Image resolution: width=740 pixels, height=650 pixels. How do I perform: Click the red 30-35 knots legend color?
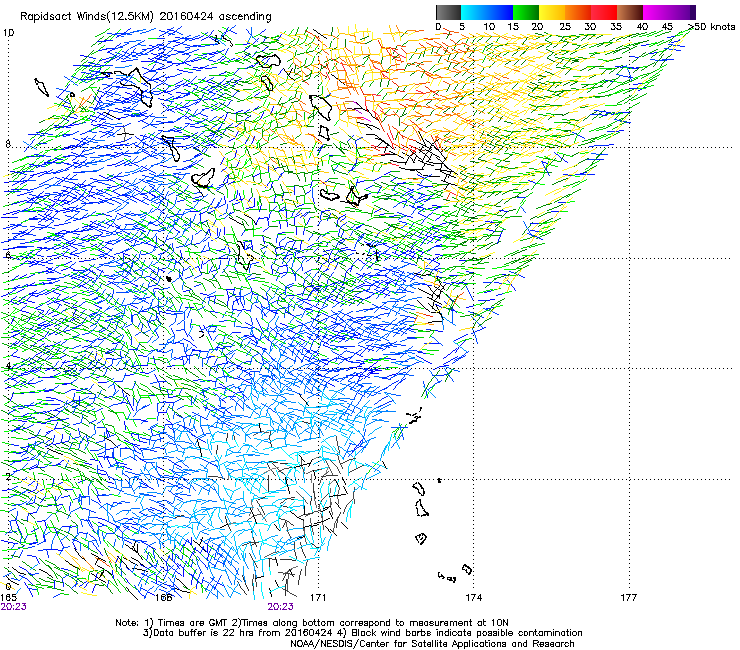tap(604, 12)
